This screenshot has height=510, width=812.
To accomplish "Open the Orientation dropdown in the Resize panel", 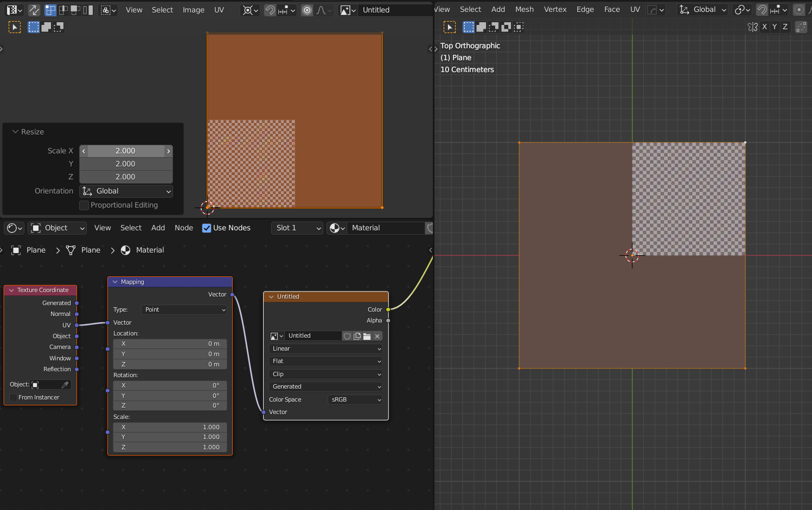I will click(x=126, y=191).
